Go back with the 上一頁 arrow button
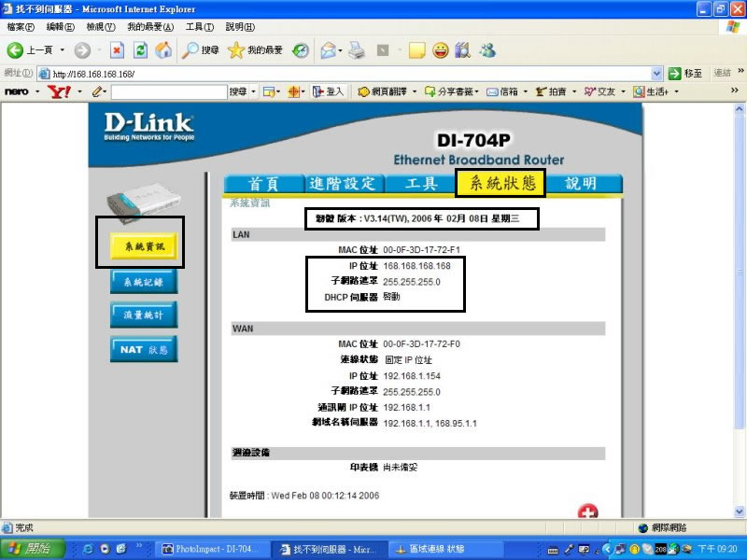 coord(30,50)
